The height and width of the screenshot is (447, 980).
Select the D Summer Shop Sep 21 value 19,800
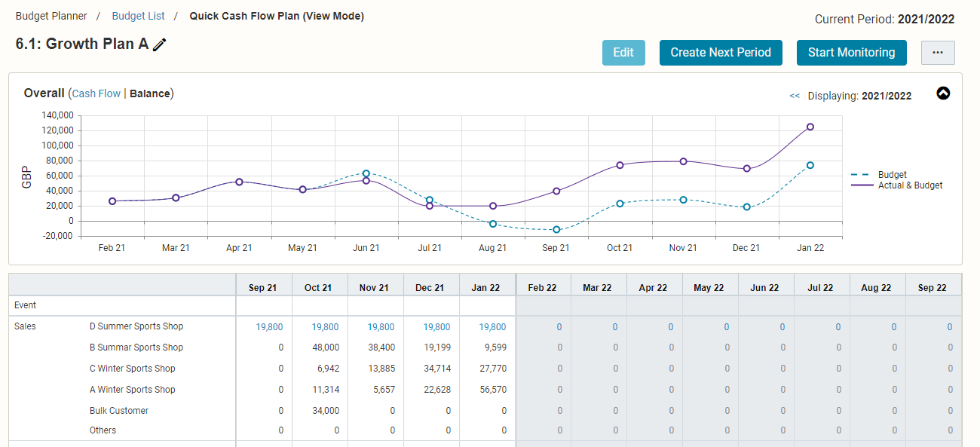270,327
